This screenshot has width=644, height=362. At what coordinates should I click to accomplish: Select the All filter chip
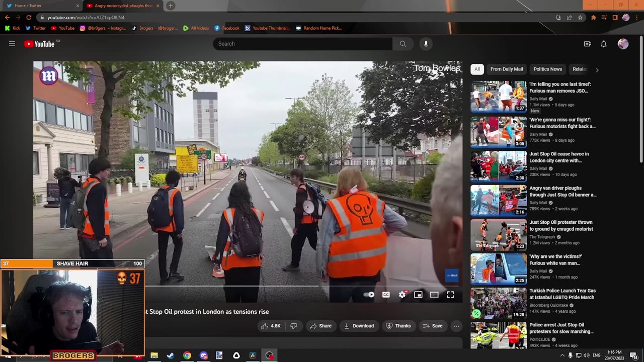click(x=477, y=69)
